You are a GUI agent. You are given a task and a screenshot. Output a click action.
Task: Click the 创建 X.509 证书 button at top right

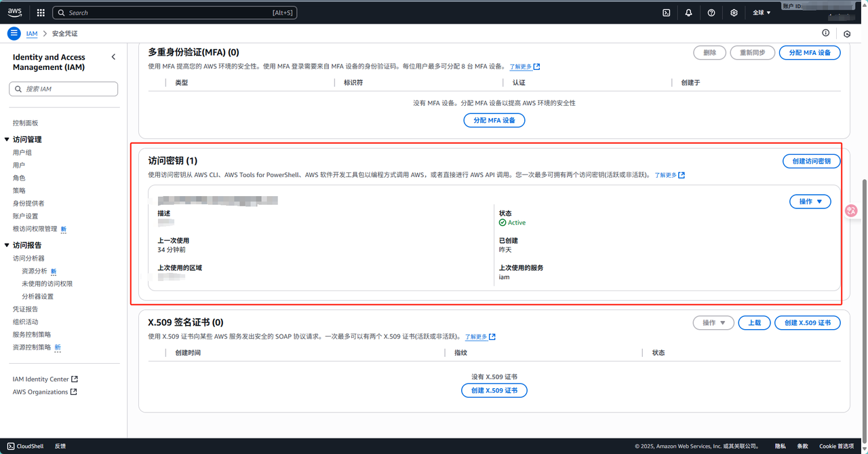pos(807,323)
